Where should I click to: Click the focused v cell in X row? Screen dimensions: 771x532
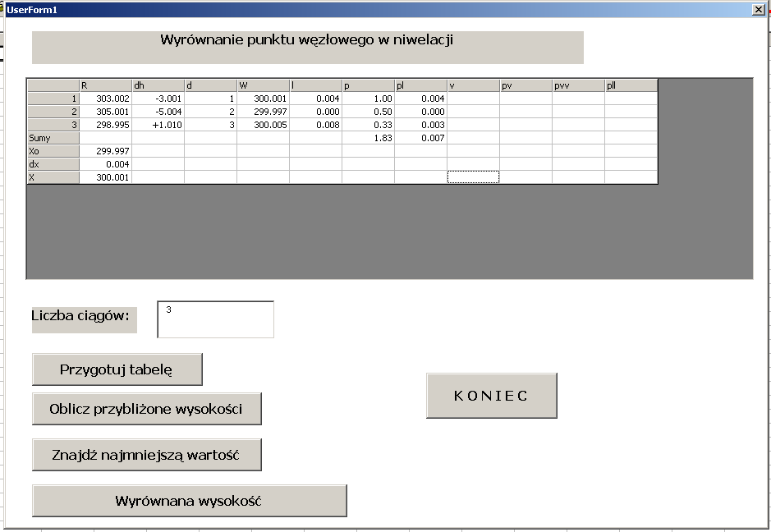pyautogui.click(x=474, y=177)
